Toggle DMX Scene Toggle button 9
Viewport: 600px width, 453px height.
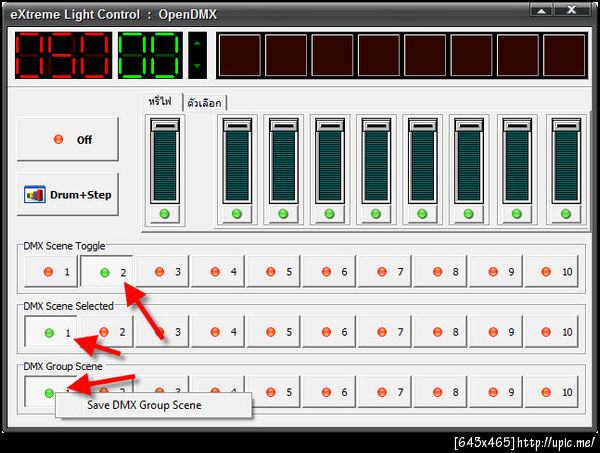tap(496, 272)
